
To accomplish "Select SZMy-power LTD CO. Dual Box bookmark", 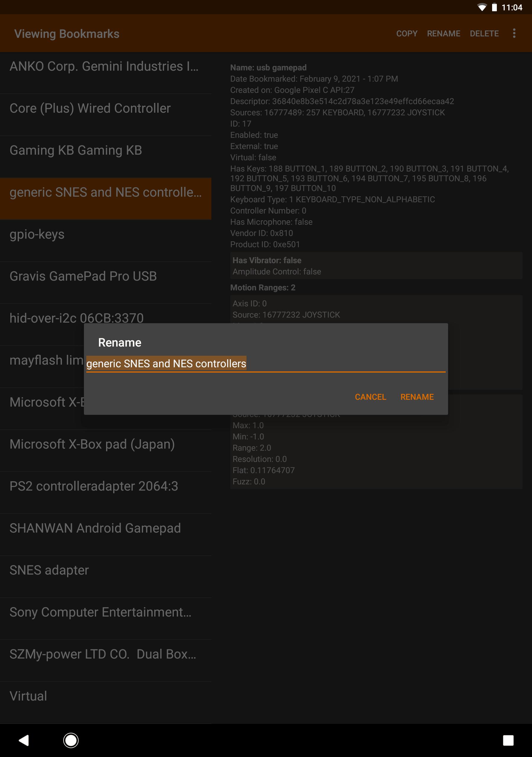I will [x=106, y=660].
